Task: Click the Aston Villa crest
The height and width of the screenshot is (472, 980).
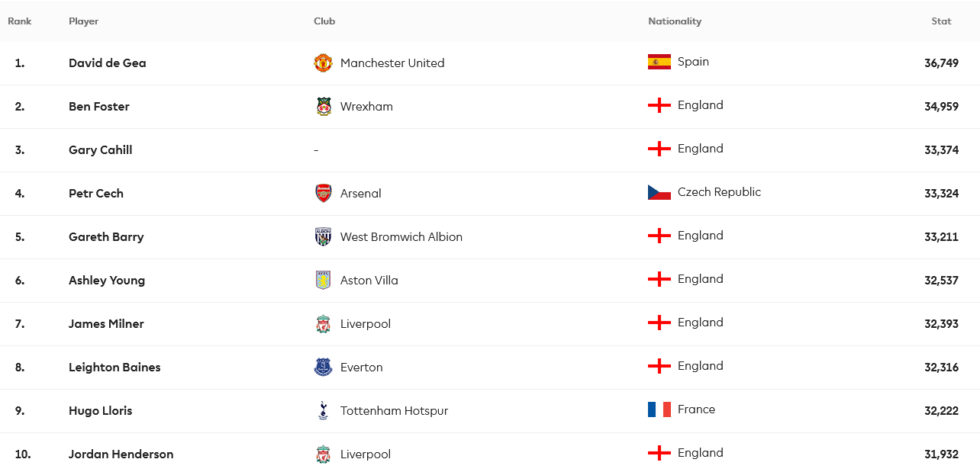Action: pos(323,280)
